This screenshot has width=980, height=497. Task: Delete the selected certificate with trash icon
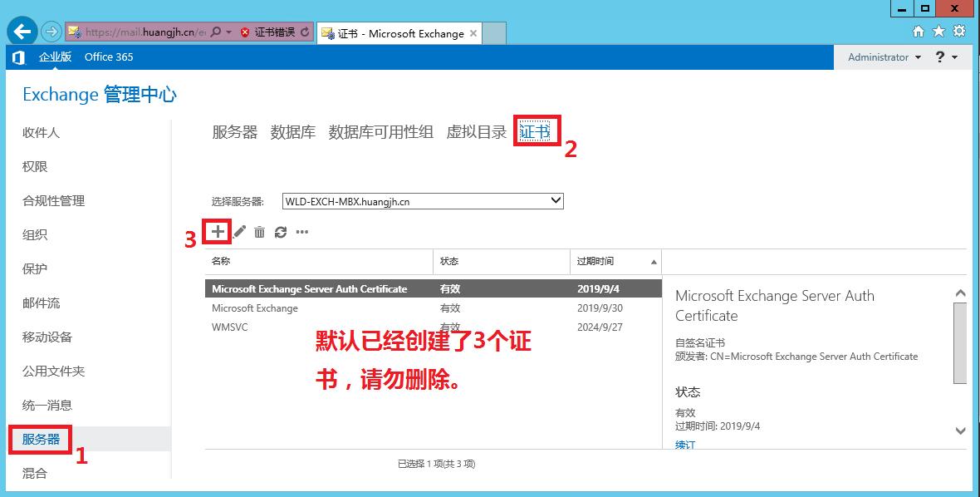pos(259,232)
